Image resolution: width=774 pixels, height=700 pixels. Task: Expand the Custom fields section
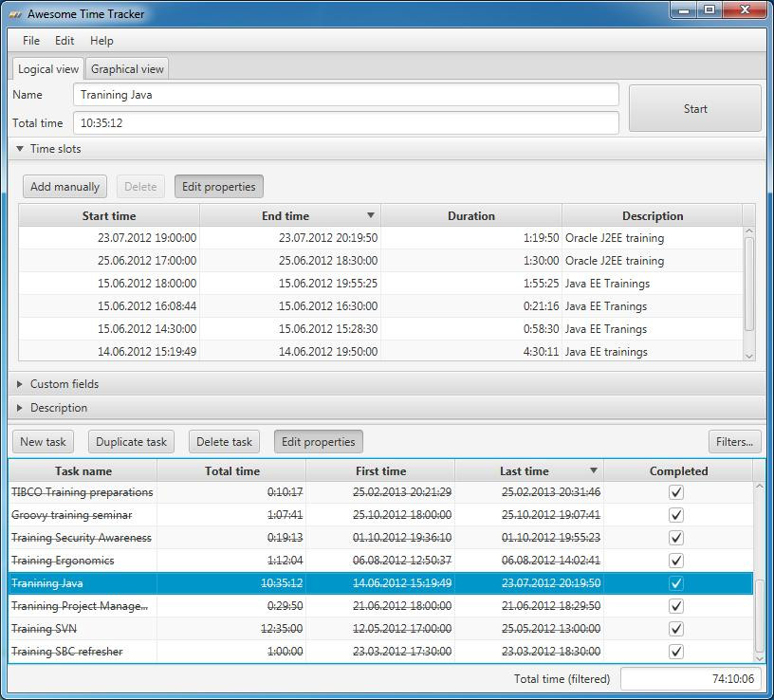point(20,384)
